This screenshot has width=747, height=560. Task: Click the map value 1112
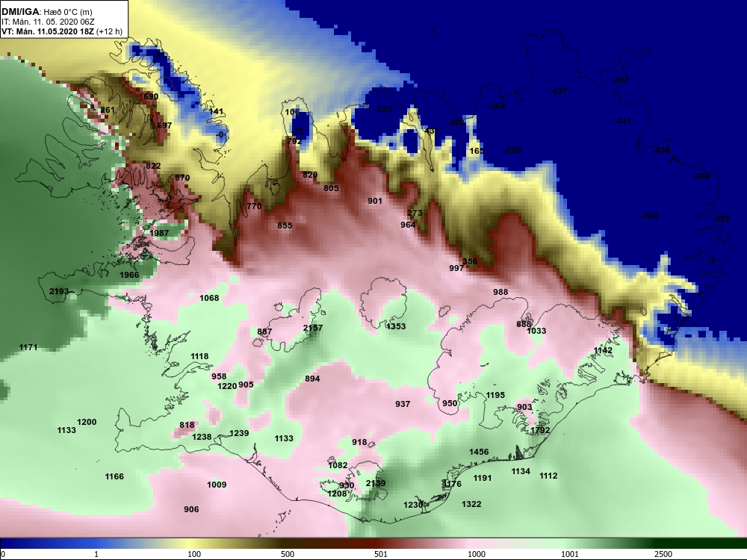click(548, 475)
